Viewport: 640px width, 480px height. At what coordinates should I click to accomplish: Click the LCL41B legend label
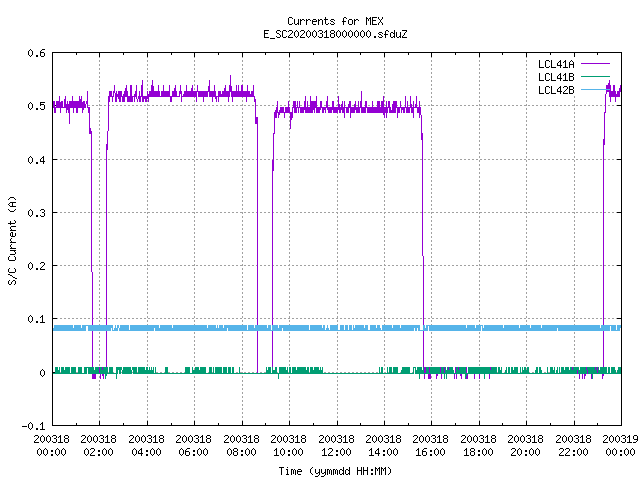pyautogui.click(x=556, y=77)
